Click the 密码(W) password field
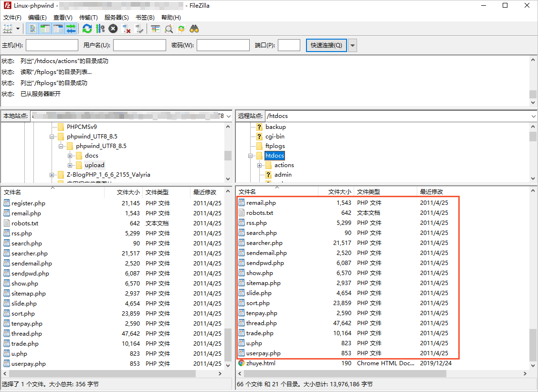 point(223,45)
